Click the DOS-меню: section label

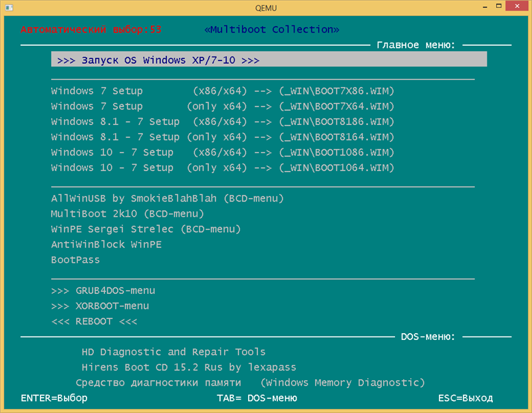(428, 337)
